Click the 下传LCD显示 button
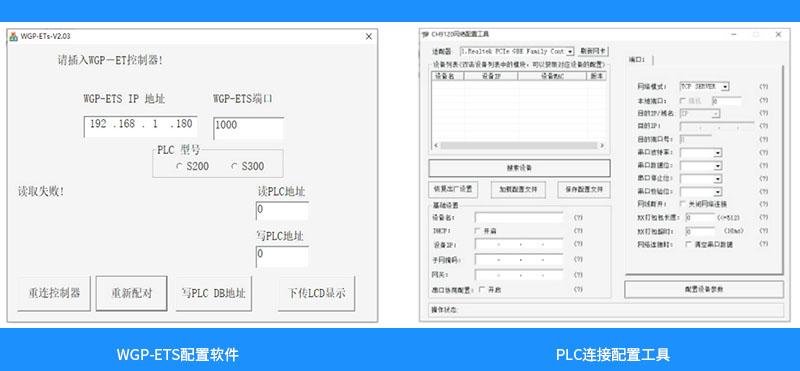 [316, 293]
